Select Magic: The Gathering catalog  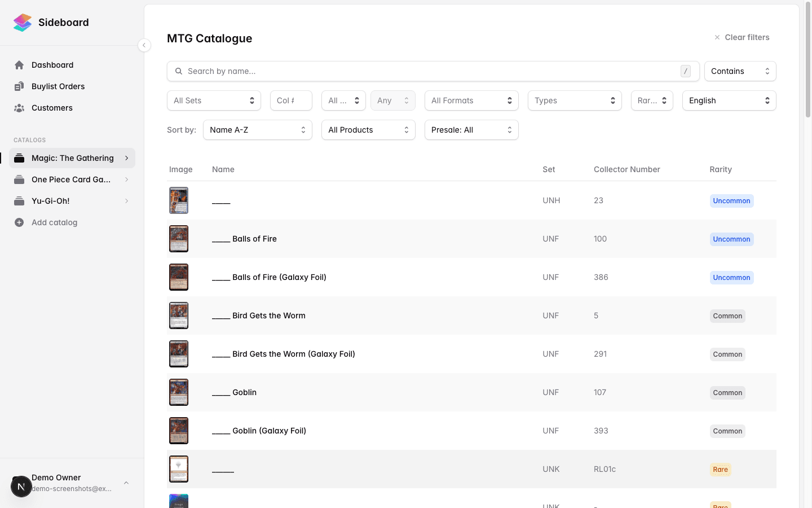(73, 158)
